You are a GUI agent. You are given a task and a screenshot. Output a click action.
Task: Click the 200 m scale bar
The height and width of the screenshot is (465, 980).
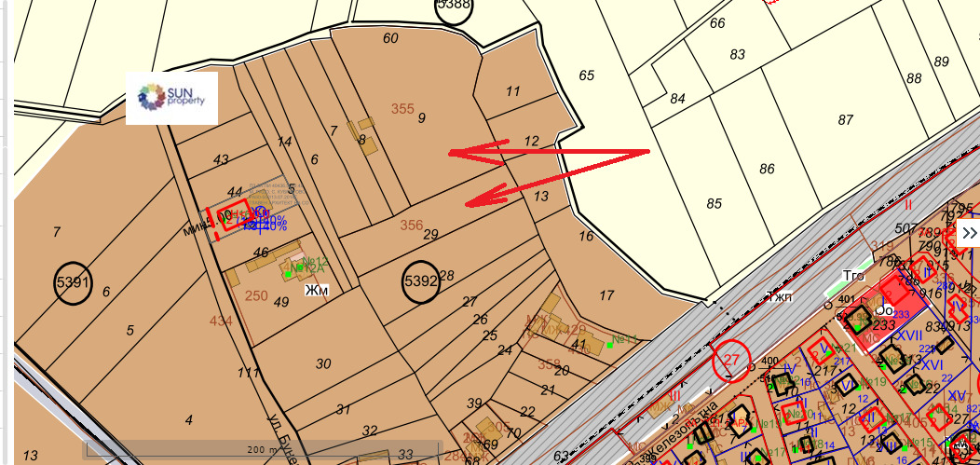click(261, 450)
